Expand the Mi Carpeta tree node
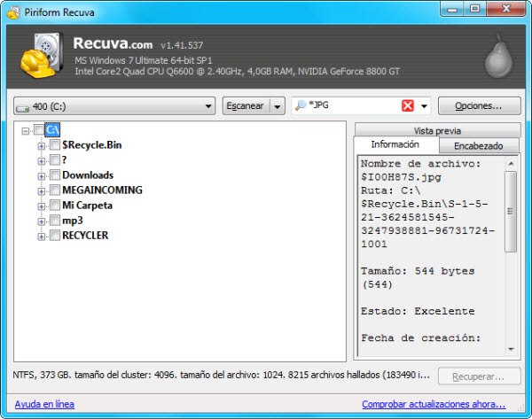 (x=42, y=206)
